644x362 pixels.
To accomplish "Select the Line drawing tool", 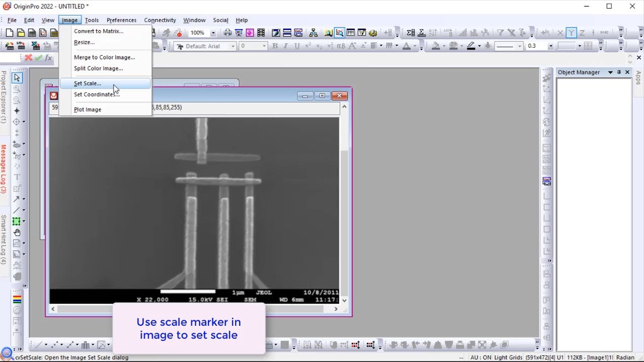I will coord(17,210).
